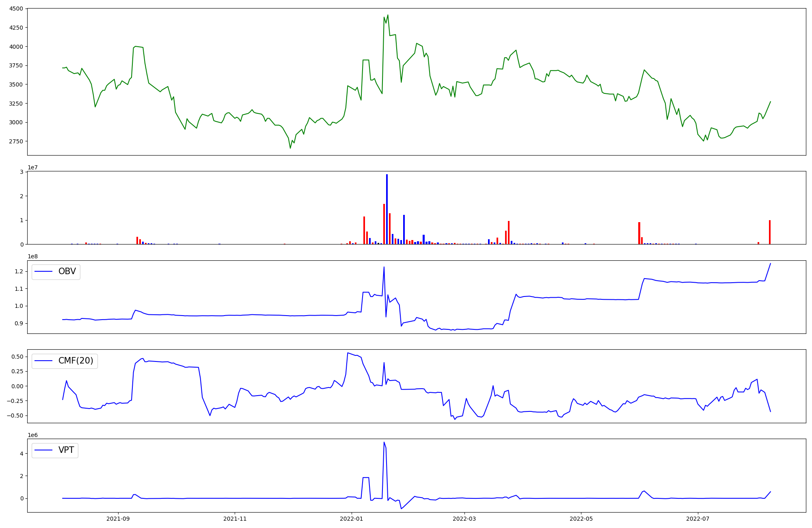
Task: Click the last red volume bar at far right
Action: [x=770, y=232]
